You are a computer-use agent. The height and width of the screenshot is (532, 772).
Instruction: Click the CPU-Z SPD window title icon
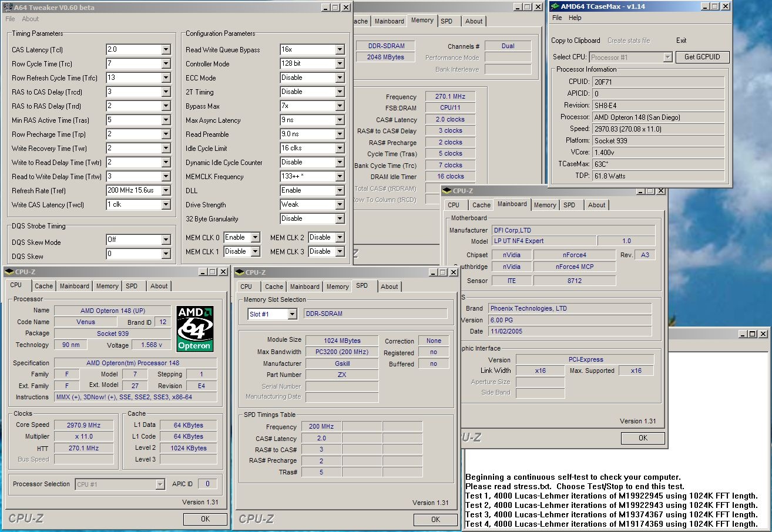pos(239,272)
